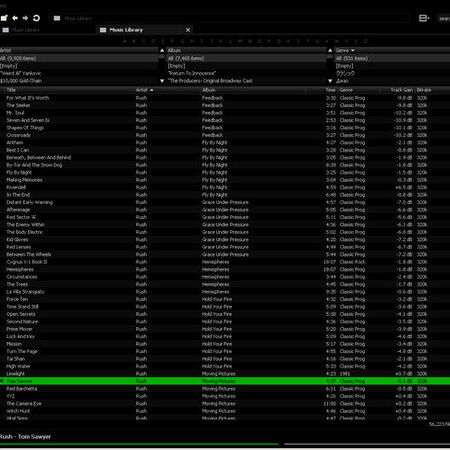Select the highlighted Tom Sawyer row
450x450 pixels.
point(225,381)
